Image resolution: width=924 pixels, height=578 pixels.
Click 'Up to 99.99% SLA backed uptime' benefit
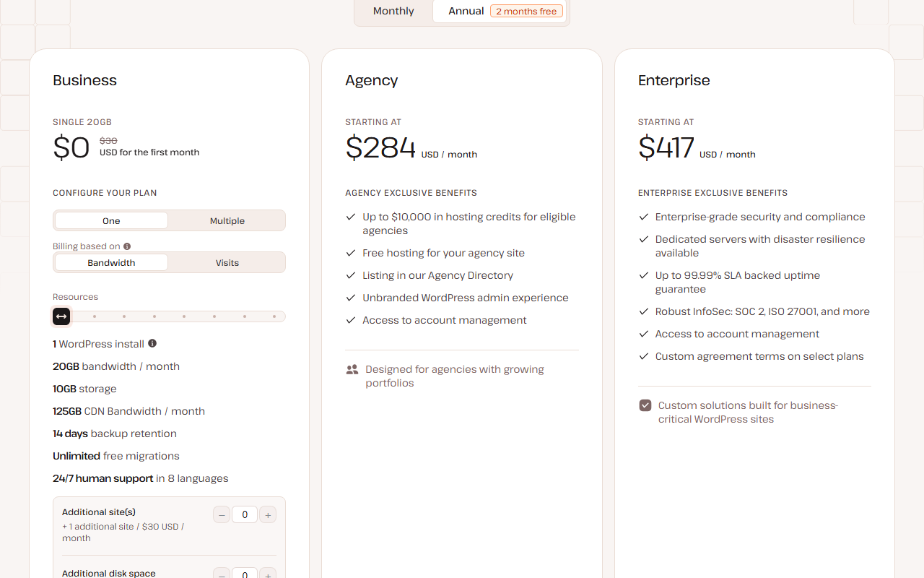coord(738,282)
